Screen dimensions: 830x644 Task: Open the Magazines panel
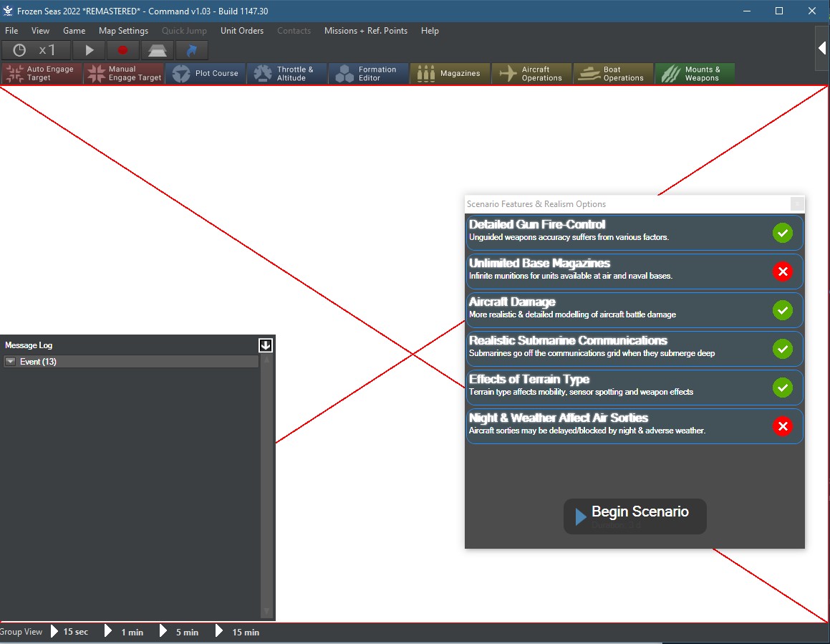tap(450, 73)
